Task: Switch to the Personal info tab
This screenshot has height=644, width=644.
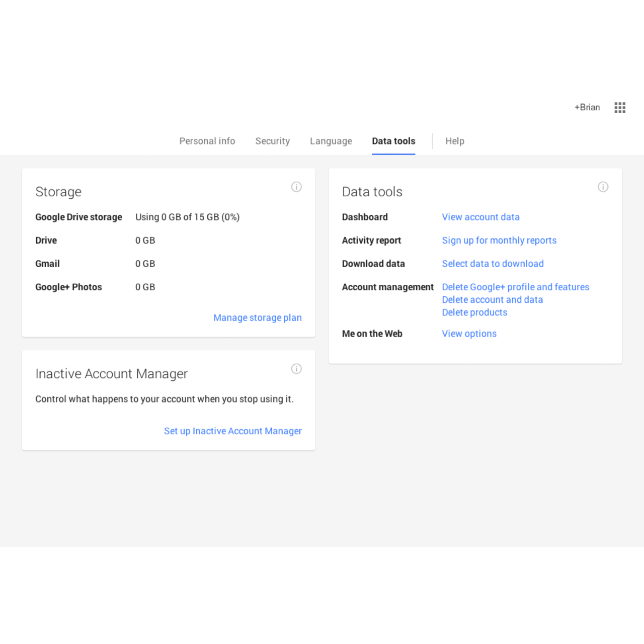Action: pyautogui.click(x=207, y=141)
